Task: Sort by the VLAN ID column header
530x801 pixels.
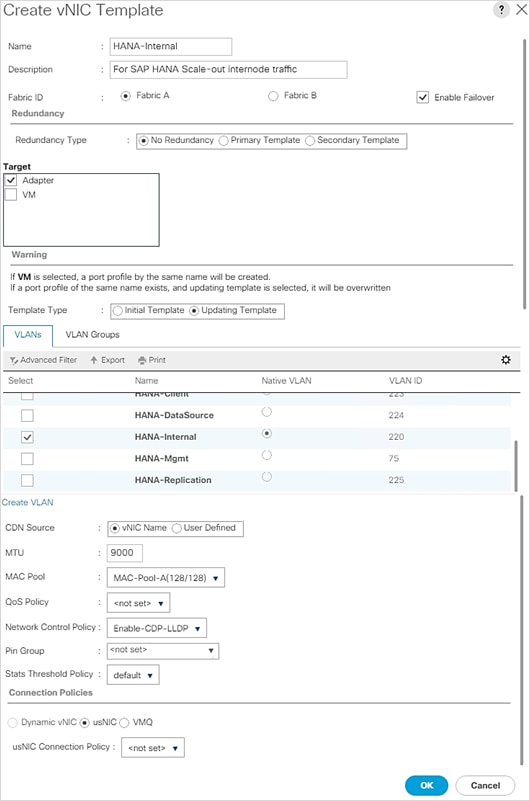Action: click(405, 381)
